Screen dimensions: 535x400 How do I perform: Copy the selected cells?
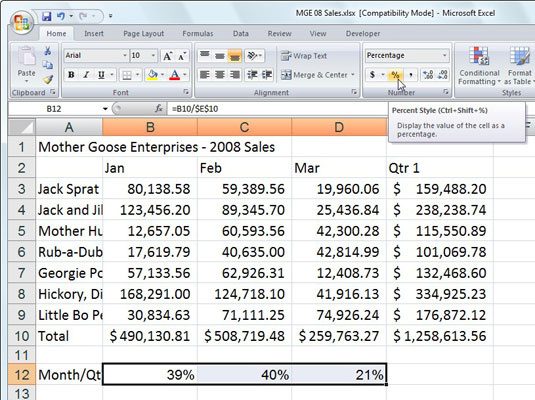click(47, 65)
